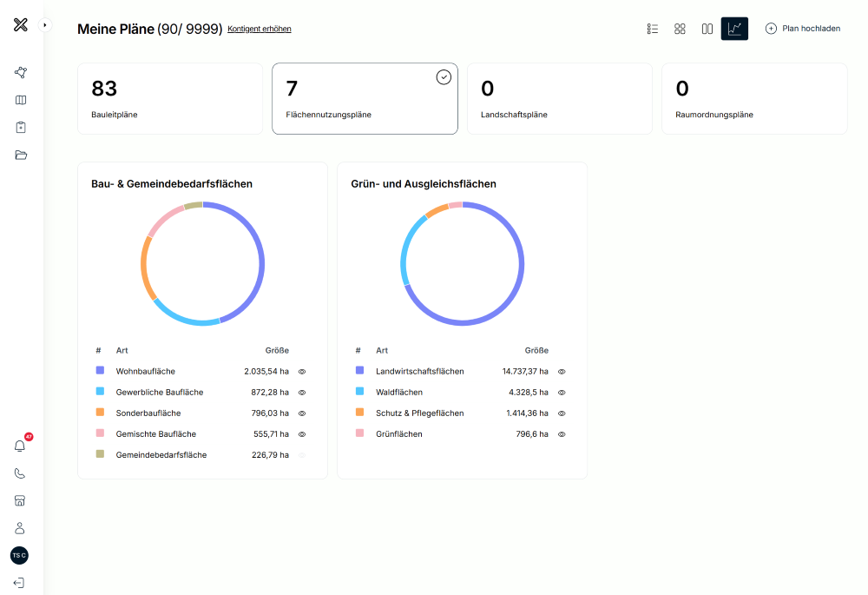Open the map sidebar icon
868x595 pixels.
pyautogui.click(x=21, y=100)
